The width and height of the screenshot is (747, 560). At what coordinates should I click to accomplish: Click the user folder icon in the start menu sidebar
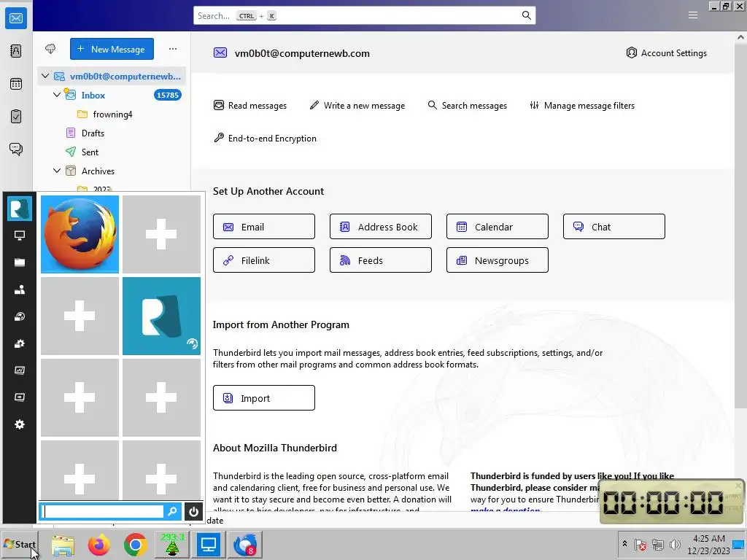click(x=20, y=289)
